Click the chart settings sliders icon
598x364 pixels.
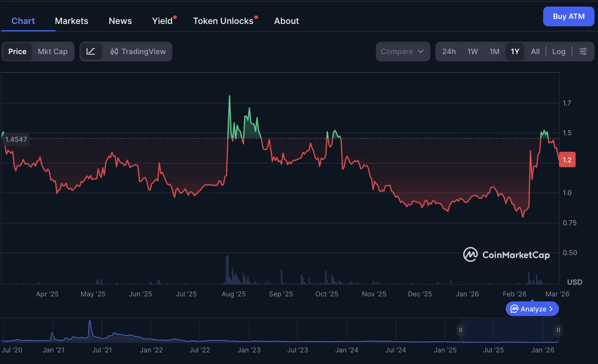point(583,51)
